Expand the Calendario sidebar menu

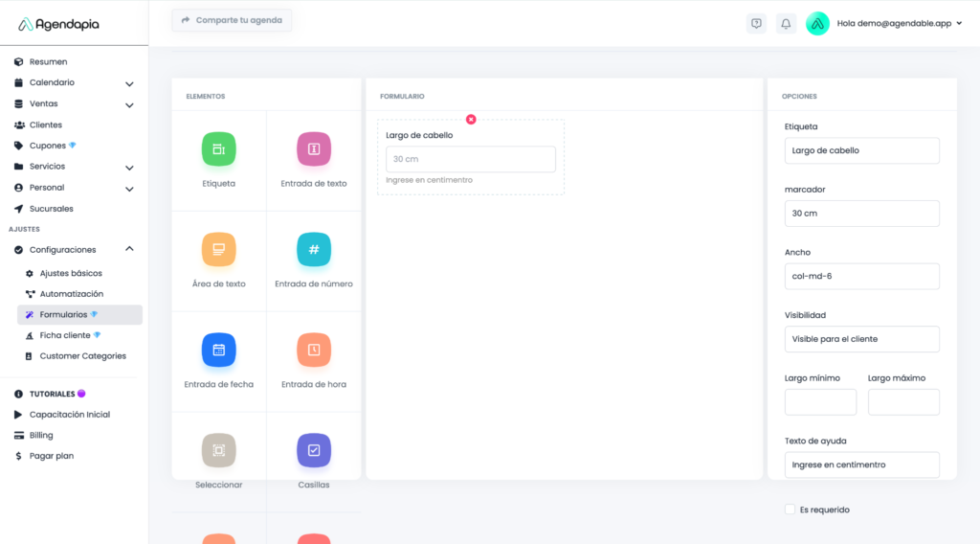(129, 83)
